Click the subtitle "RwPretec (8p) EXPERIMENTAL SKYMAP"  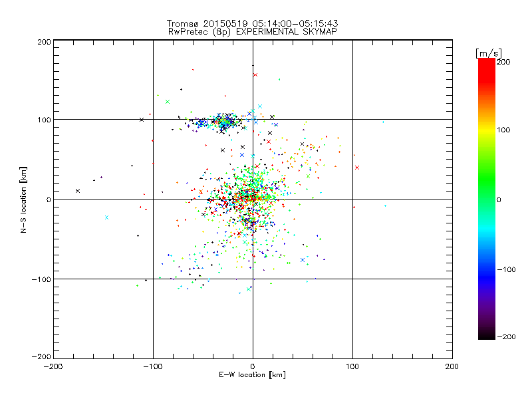253,32
